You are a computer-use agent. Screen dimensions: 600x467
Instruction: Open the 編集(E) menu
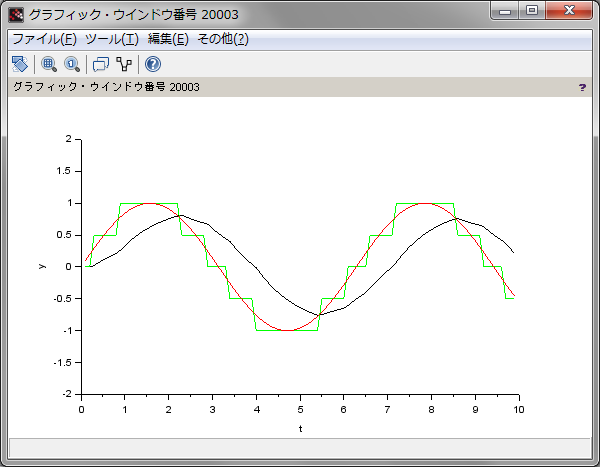167,39
